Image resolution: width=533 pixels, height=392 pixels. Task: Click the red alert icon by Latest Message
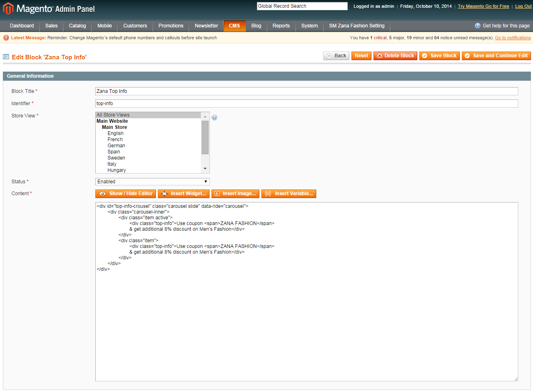click(6, 38)
